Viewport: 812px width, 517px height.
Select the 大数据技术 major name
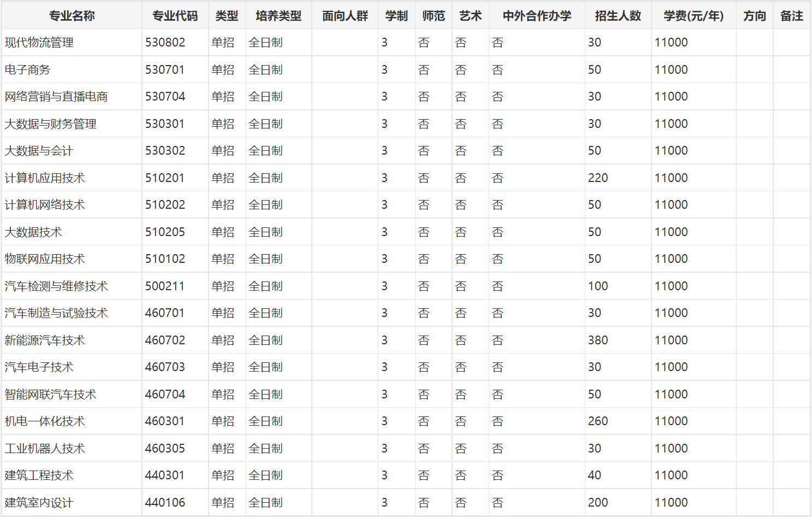(33, 232)
